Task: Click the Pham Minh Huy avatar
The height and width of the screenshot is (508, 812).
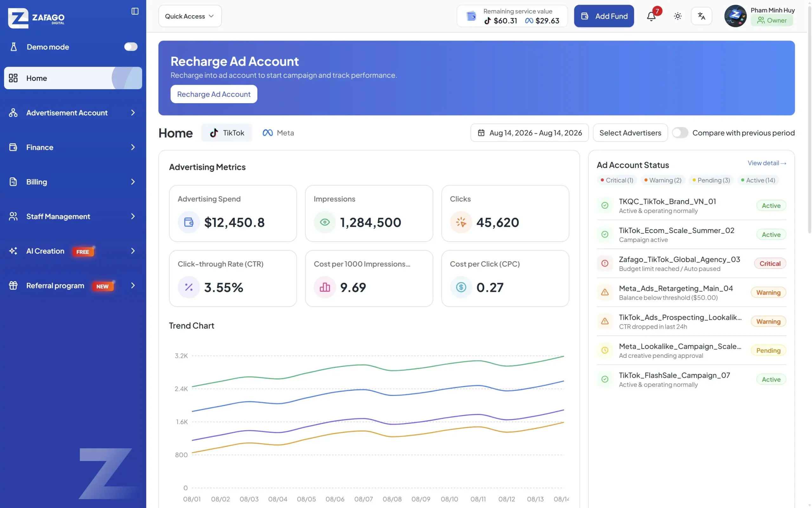Action: pyautogui.click(x=735, y=16)
